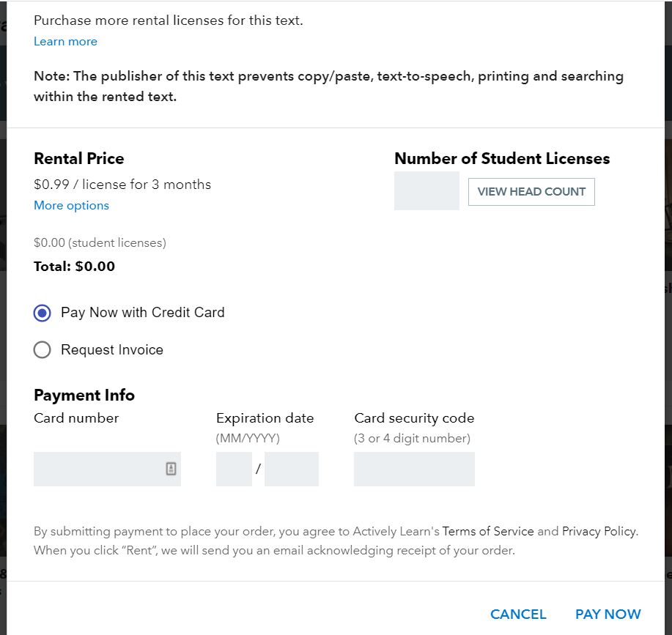Click the expiration month MM input

click(x=233, y=469)
